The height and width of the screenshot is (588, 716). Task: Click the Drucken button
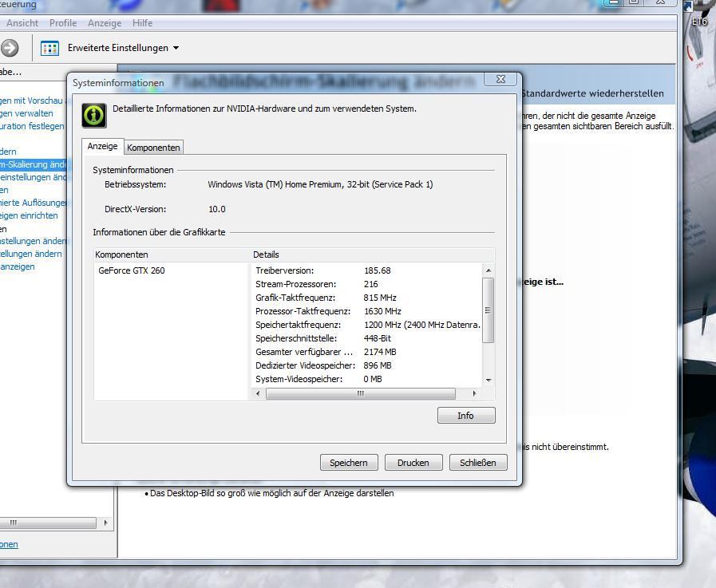click(x=413, y=463)
